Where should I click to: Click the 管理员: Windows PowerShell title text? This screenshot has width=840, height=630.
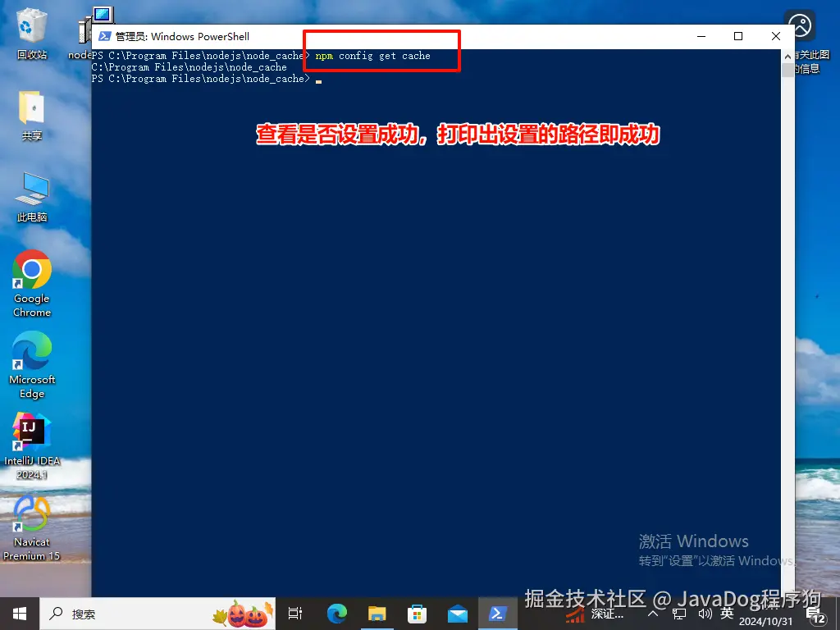tap(183, 36)
